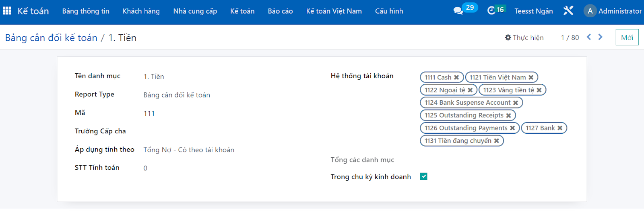Click the Áp dụng tính theo field value

(x=189, y=150)
